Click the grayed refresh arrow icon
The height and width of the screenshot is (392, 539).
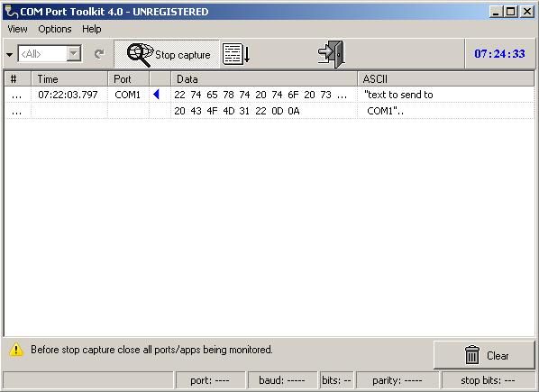pos(99,54)
